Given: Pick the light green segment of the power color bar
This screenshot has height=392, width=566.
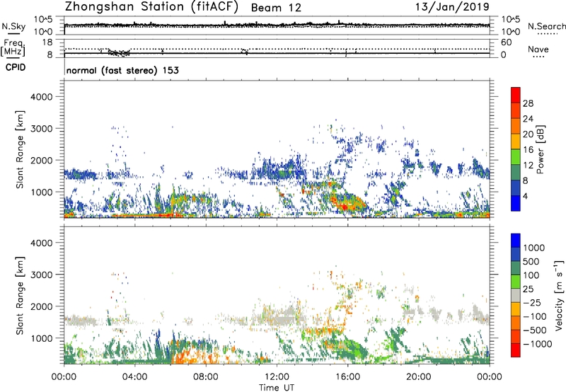Looking at the screenshot, I should tap(516, 157).
